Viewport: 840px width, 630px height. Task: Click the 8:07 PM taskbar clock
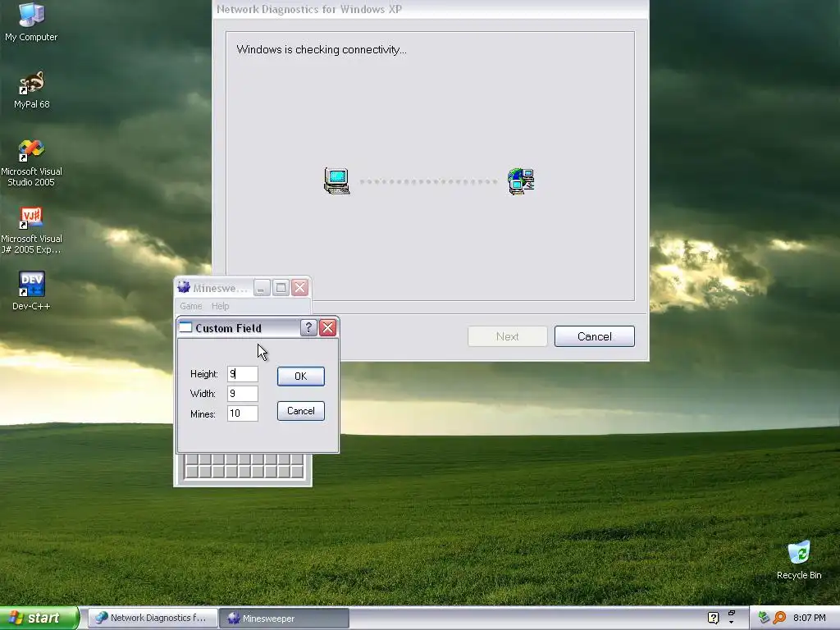[809, 618]
